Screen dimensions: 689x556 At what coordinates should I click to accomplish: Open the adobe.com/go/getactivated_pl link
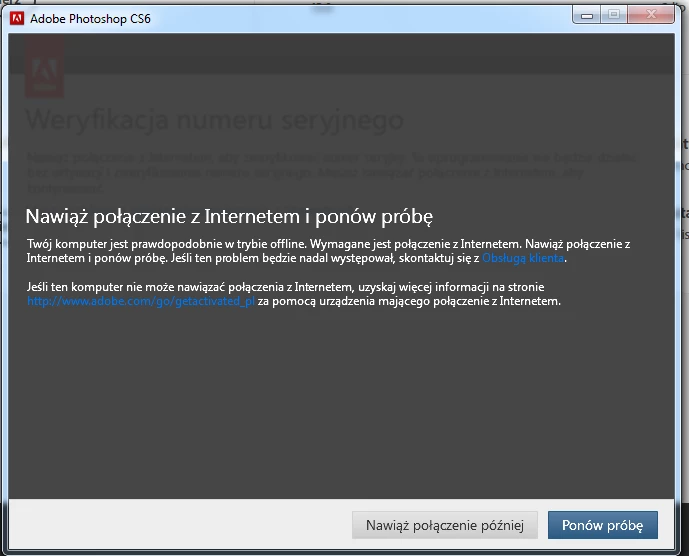141,301
